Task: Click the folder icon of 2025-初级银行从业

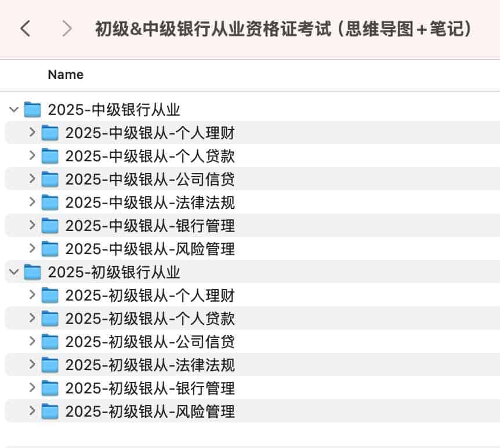Action: click(x=32, y=272)
